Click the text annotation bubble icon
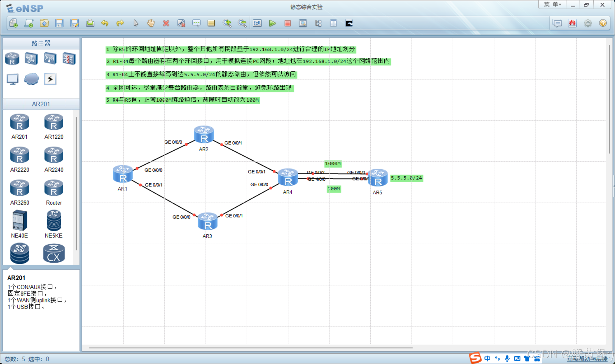The height and width of the screenshot is (364, 615). [196, 23]
